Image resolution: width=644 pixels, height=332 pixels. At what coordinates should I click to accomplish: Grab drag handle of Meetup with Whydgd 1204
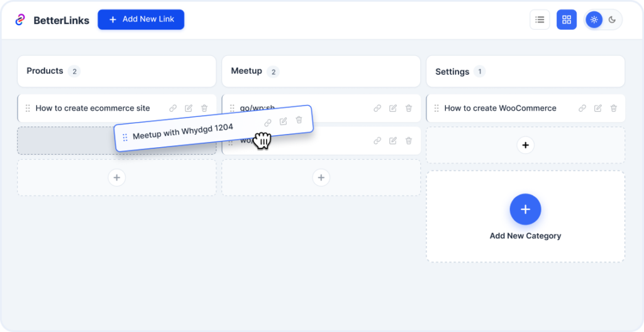tap(125, 137)
